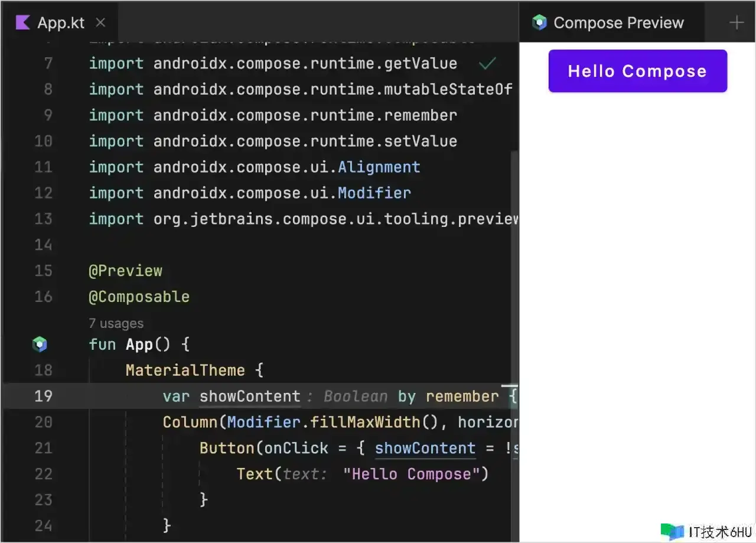Screen dimensions: 756x543
Task: Click MaterialTheme on line 18
Action: 185,370
